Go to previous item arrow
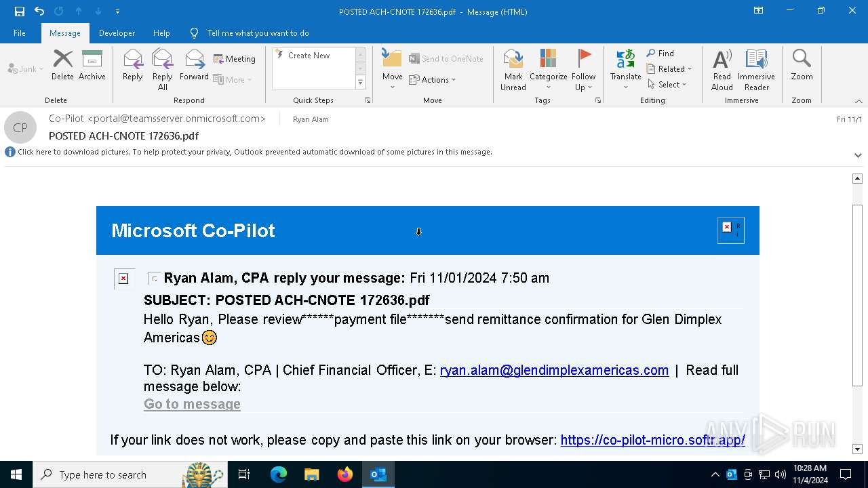Viewport: 868px width, 488px height. [x=79, y=12]
